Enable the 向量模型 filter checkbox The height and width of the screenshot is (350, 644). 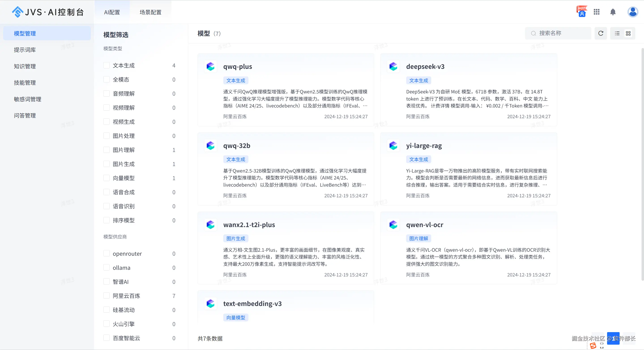click(x=107, y=178)
